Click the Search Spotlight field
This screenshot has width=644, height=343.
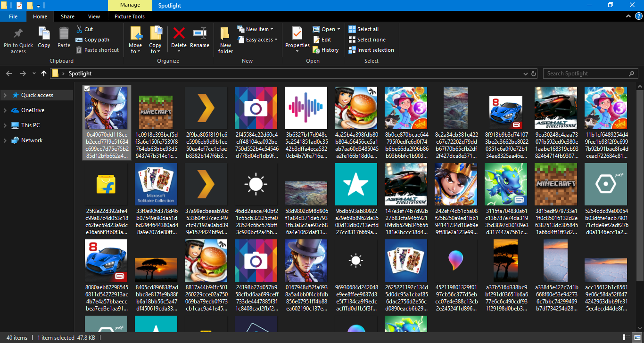tap(586, 73)
